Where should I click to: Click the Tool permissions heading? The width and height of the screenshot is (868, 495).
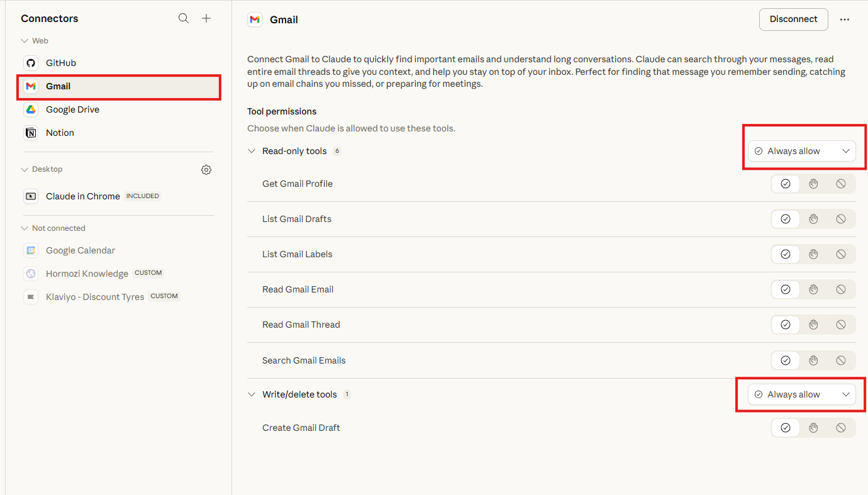pos(282,111)
